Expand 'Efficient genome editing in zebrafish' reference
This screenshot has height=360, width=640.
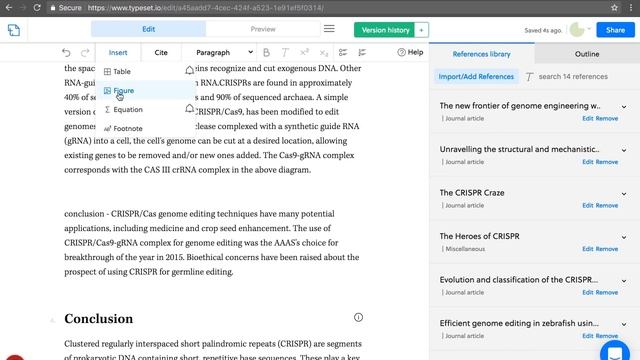point(624,324)
